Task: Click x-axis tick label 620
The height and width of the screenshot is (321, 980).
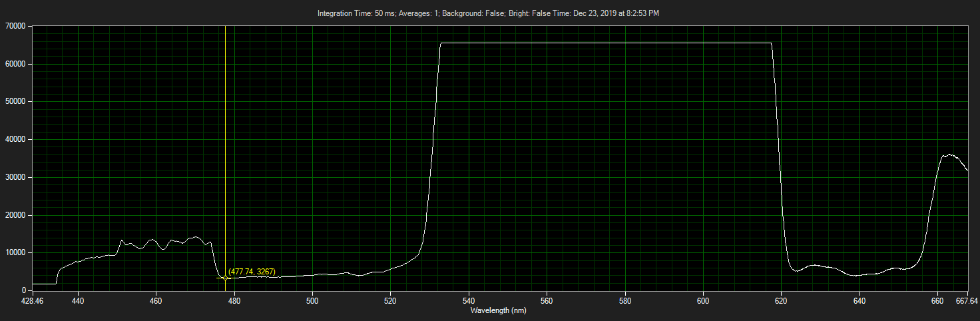Action: pyautogui.click(x=782, y=301)
